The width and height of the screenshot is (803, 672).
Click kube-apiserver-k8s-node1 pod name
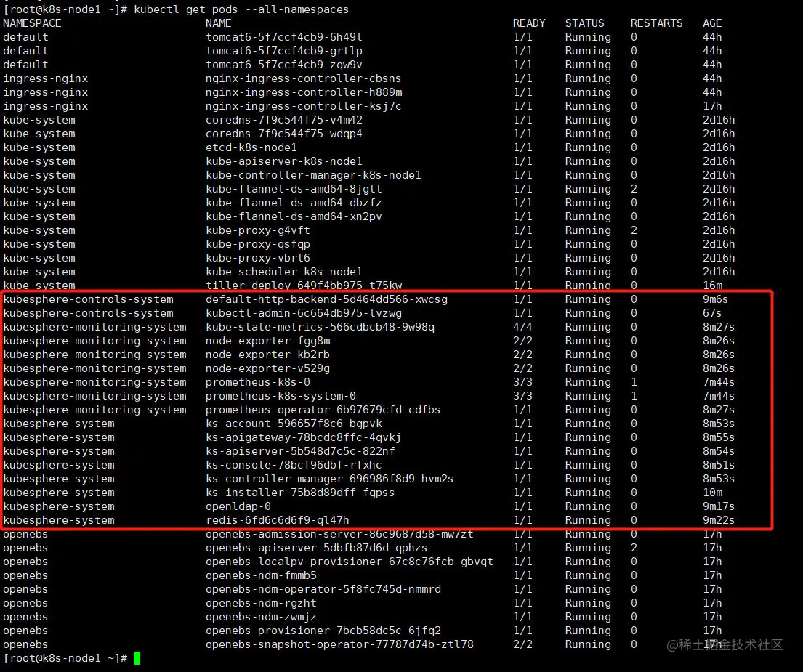pos(283,162)
